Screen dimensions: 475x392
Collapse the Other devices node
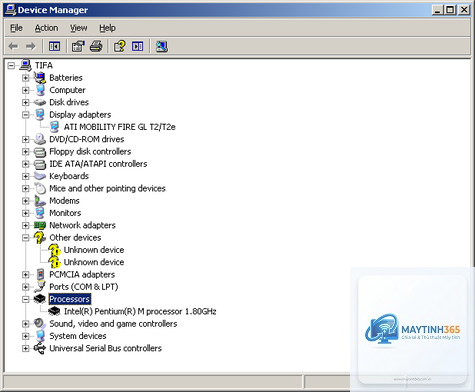pyautogui.click(x=25, y=238)
